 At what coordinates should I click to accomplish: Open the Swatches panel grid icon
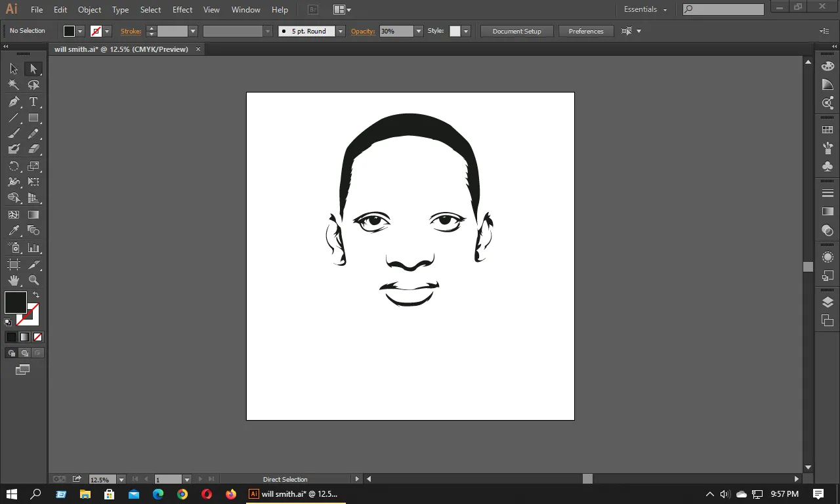828,130
